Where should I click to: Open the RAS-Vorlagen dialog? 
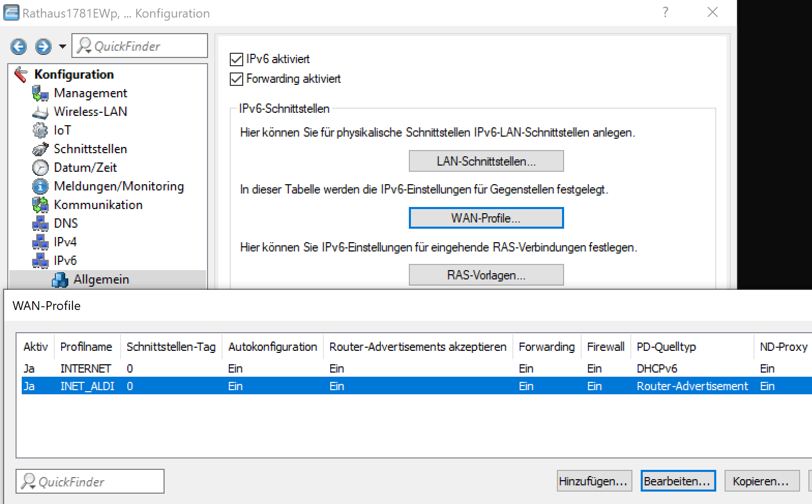pyautogui.click(x=486, y=275)
